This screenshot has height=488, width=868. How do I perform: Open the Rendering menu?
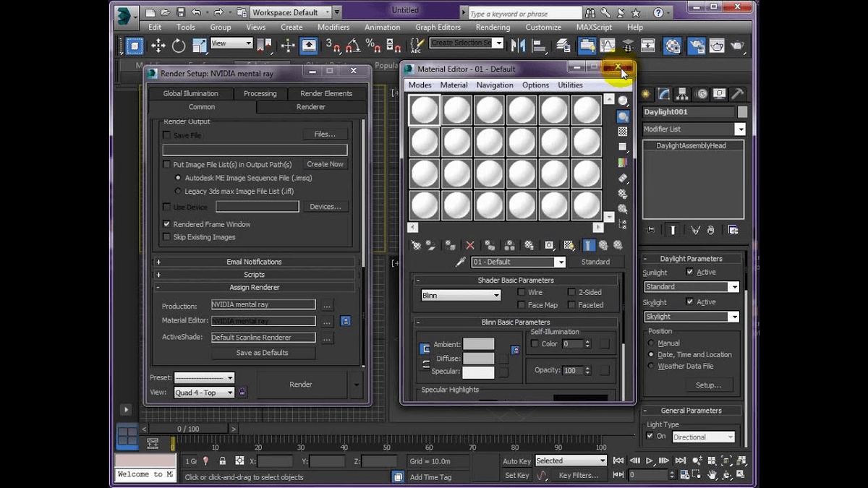point(493,27)
